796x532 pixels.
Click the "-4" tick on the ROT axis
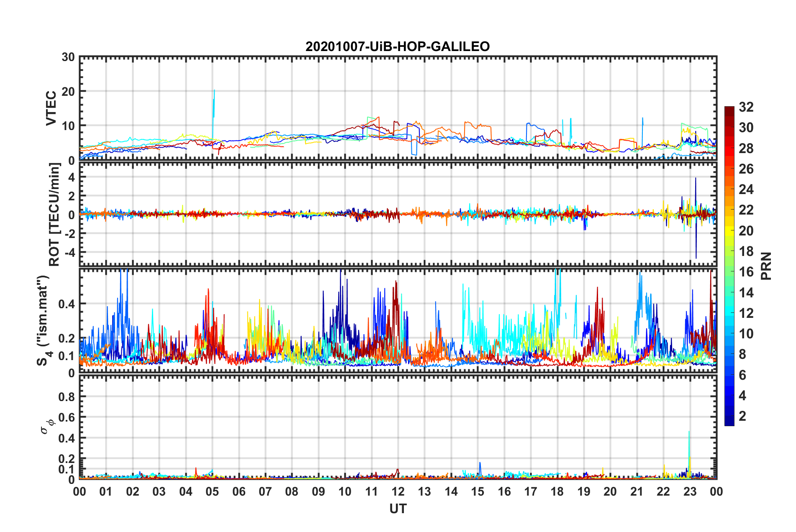(69, 252)
